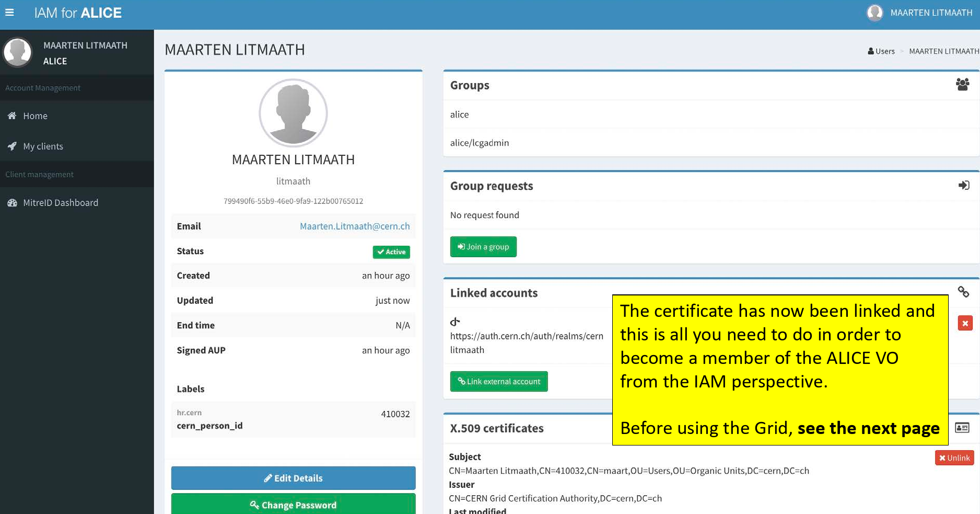
Task: Click the Link external account button
Action: pyautogui.click(x=499, y=382)
